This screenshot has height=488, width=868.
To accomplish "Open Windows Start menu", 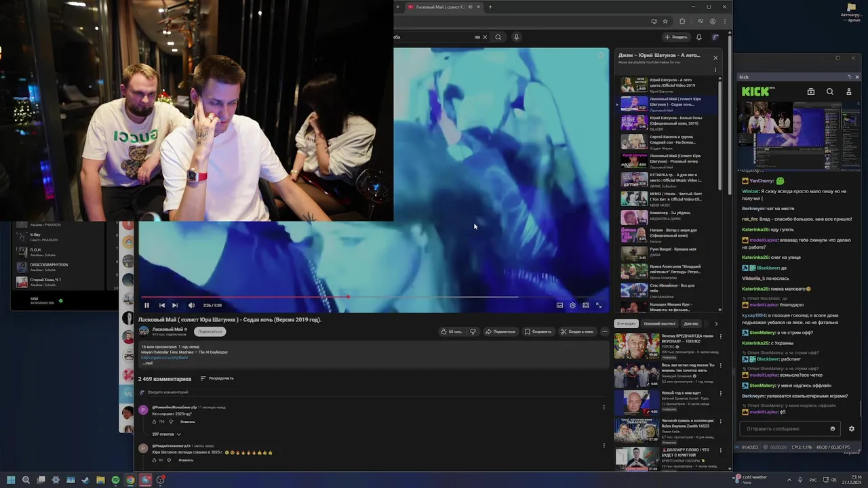I will 11,480.
